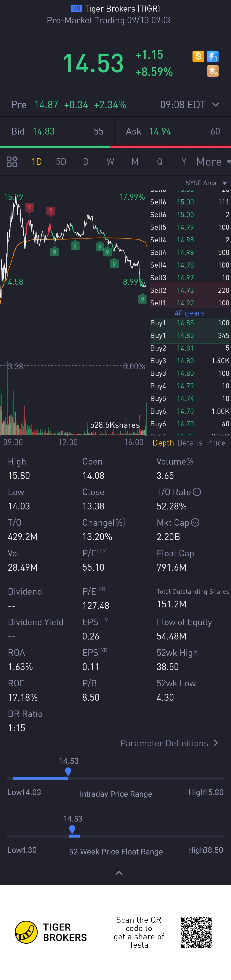Tap the Buy4 14.79 order row
Screen dimensions: 231x980
pyautogui.click(x=190, y=386)
